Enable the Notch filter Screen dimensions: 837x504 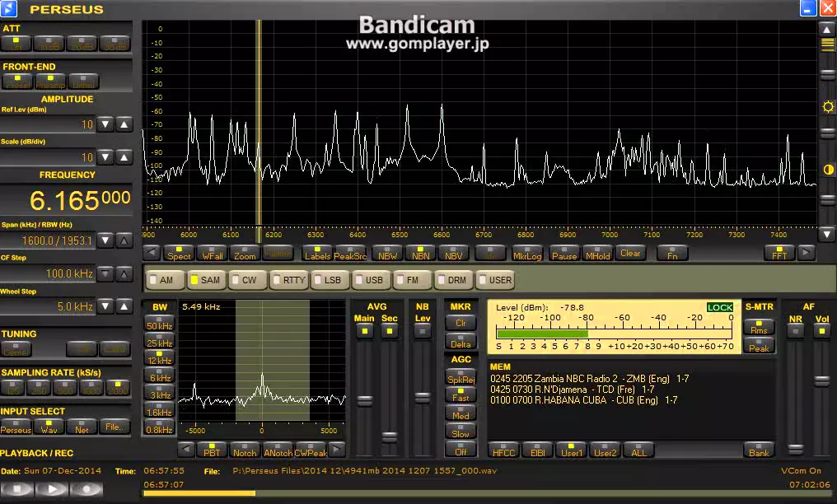(x=245, y=450)
